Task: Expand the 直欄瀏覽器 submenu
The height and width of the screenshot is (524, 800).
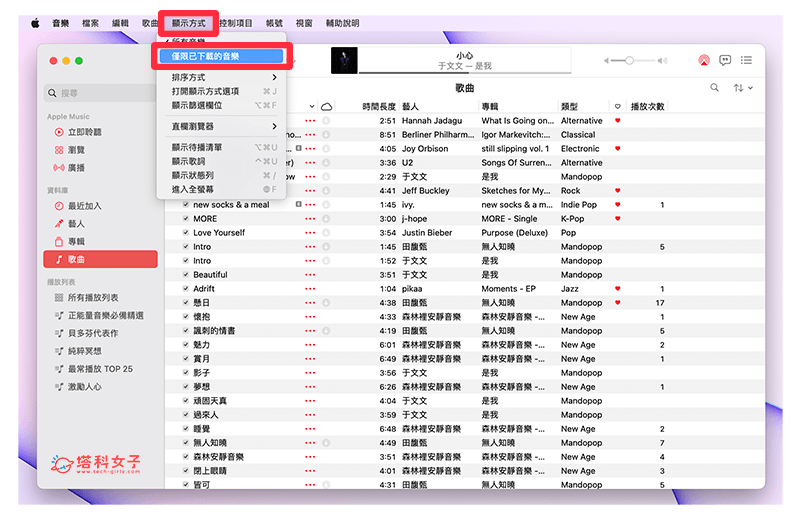Action: (221, 127)
